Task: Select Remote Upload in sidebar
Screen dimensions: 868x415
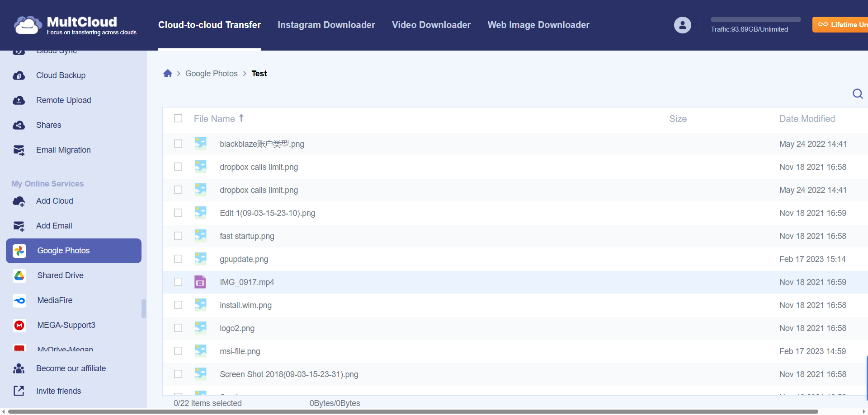Action: [x=64, y=100]
